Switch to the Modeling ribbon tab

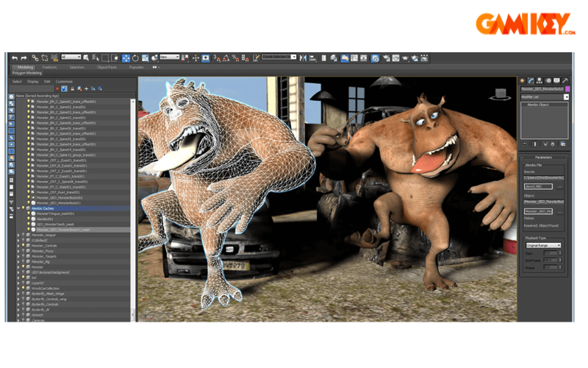(x=25, y=67)
